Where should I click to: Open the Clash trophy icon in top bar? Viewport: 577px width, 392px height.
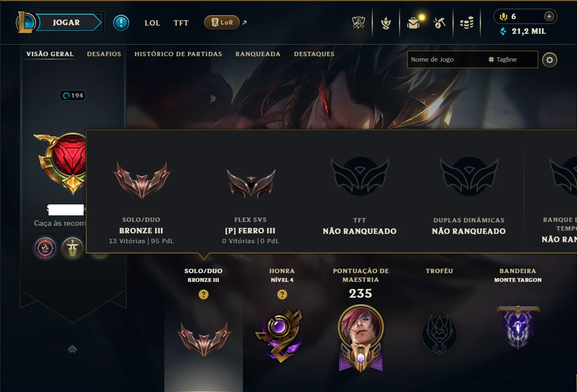point(359,23)
